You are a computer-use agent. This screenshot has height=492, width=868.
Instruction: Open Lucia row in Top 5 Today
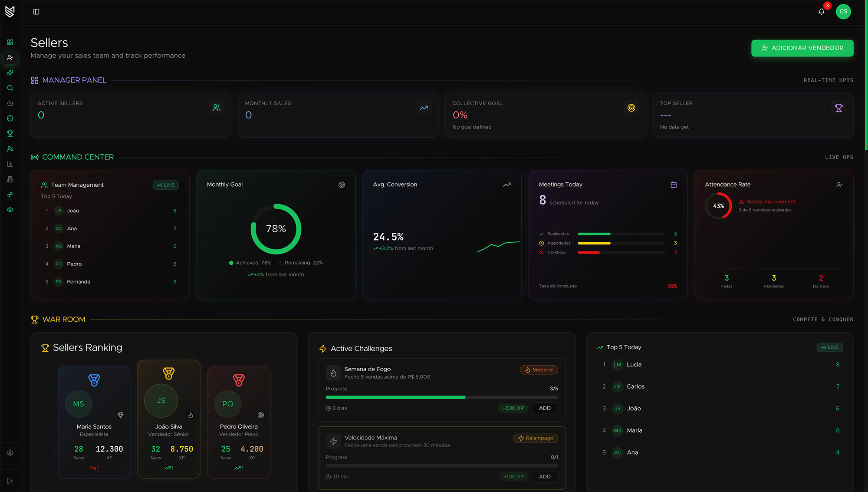point(720,365)
